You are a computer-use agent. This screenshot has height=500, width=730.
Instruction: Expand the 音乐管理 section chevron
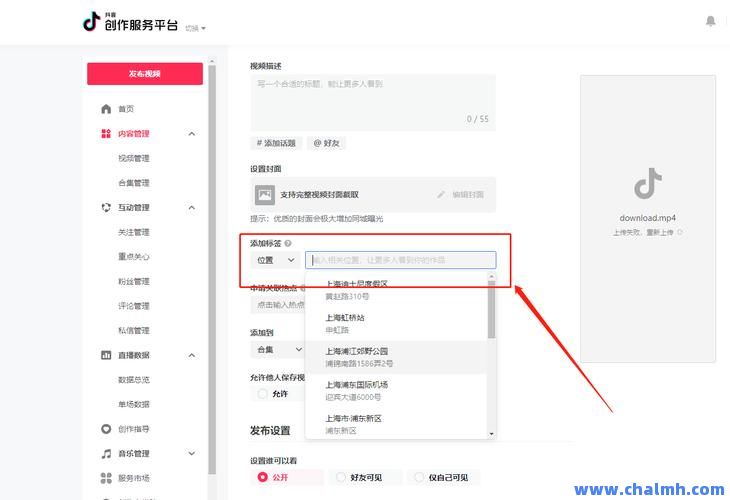click(x=191, y=453)
